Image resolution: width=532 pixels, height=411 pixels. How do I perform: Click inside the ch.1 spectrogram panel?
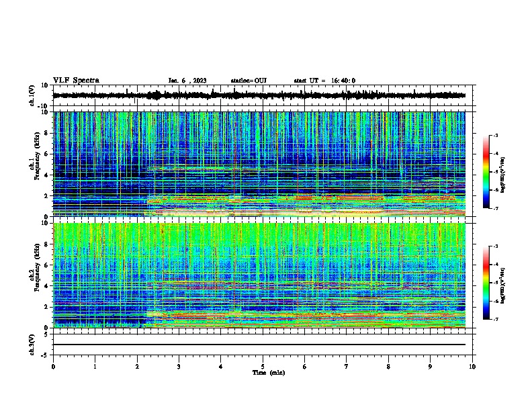[x=264, y=164]
